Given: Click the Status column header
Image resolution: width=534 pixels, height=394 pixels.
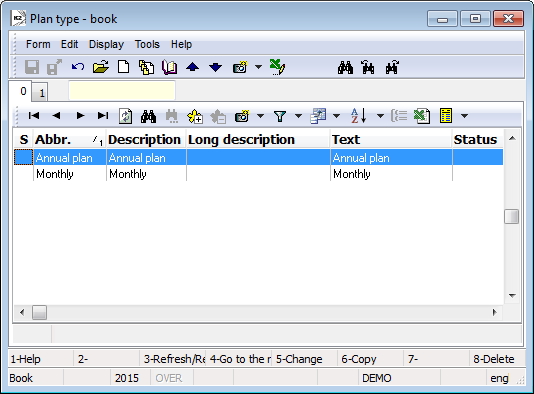Looking at the screenshot, I should tap(478, 140).
